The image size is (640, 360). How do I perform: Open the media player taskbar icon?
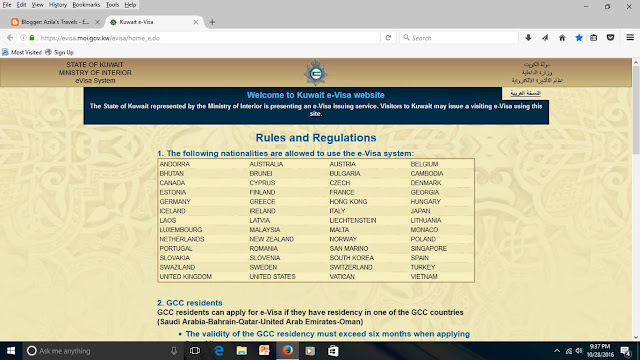click(x=310, y=351)
